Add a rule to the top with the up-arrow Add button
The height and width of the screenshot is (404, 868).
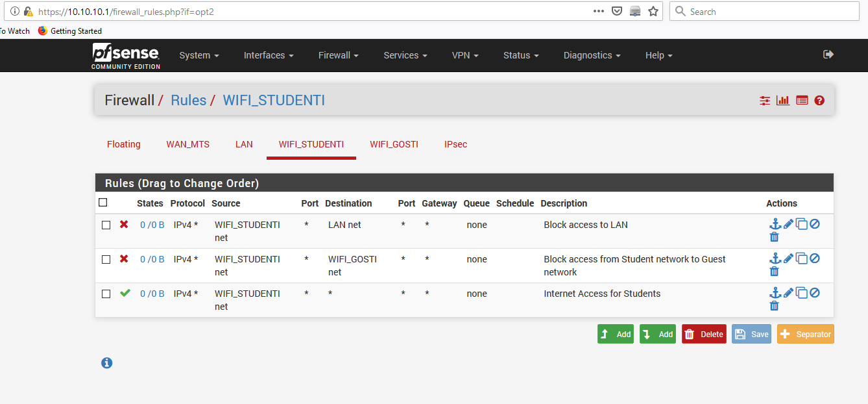[616, 335]
